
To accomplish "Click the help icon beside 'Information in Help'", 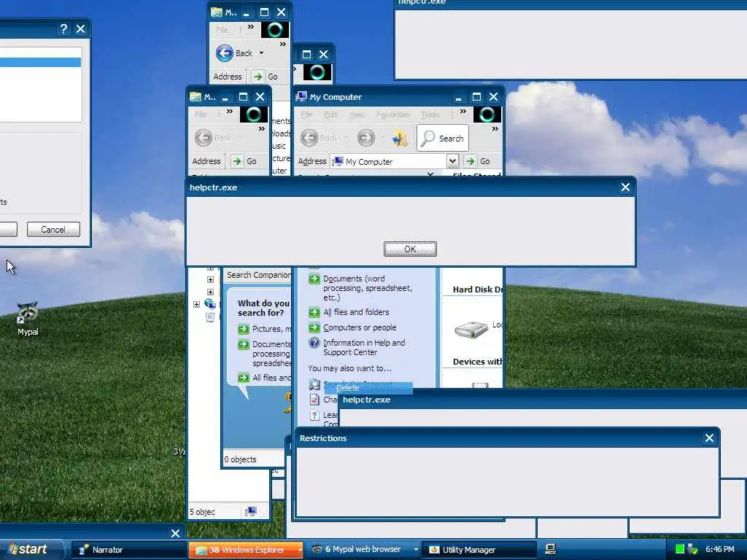I will pos(314,343).
